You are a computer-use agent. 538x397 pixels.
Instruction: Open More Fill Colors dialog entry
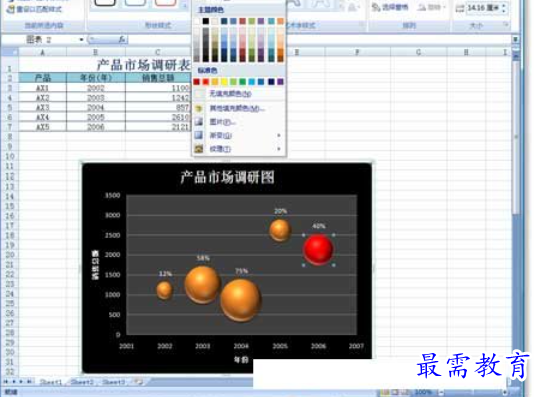(239, 108)
